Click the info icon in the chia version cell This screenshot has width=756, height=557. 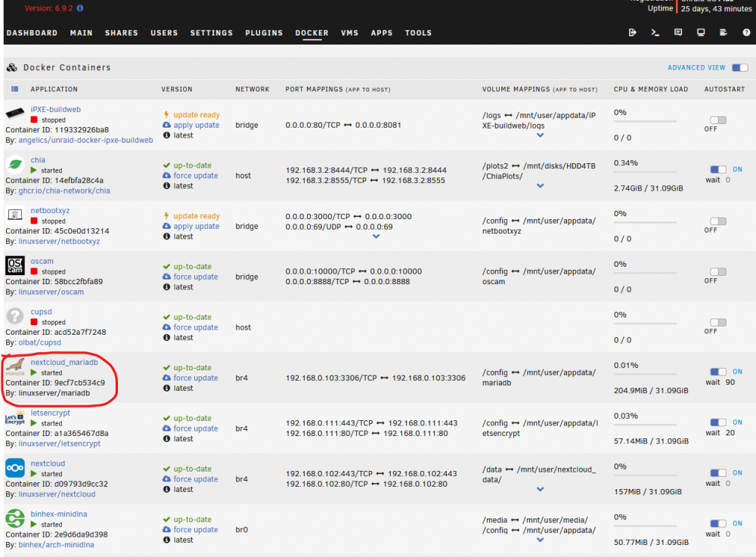(166, 185)
